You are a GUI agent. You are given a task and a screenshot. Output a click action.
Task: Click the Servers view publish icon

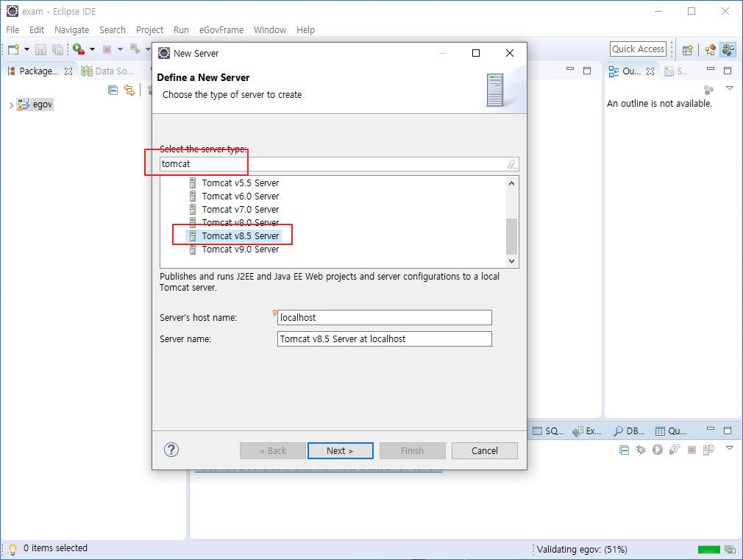(709, 450)
